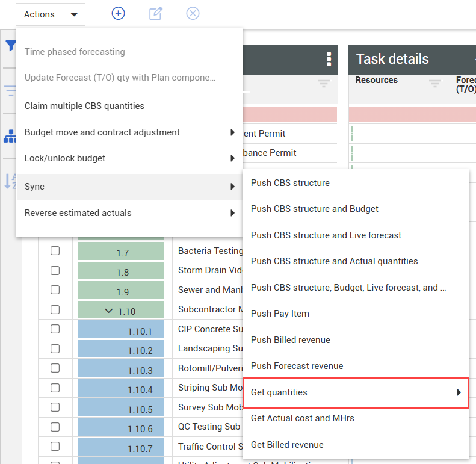
Task: Click Get Actual cost and MHrs
Action: tap(302, 418)
